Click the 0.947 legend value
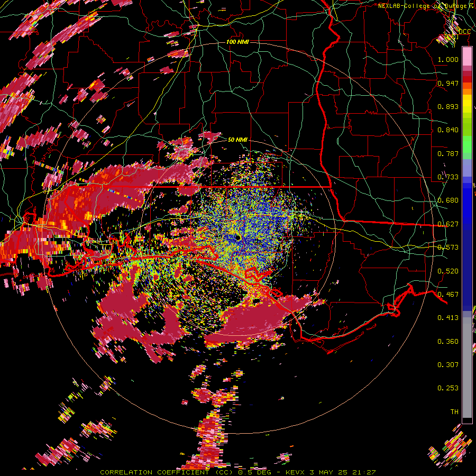Viewport: 476px width, 476px height. [x=448, y=83]
